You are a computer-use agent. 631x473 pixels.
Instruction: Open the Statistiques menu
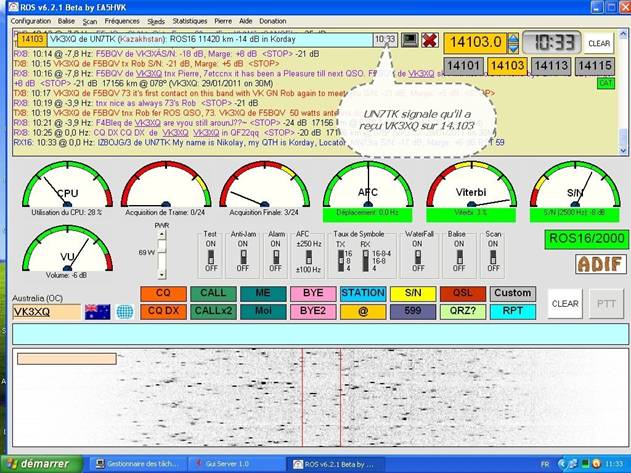point(190,21)
